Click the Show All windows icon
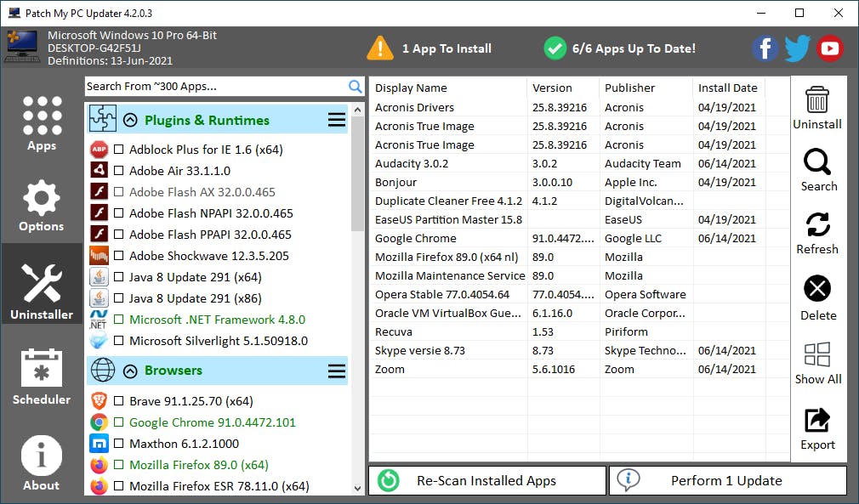 point(817,354)
